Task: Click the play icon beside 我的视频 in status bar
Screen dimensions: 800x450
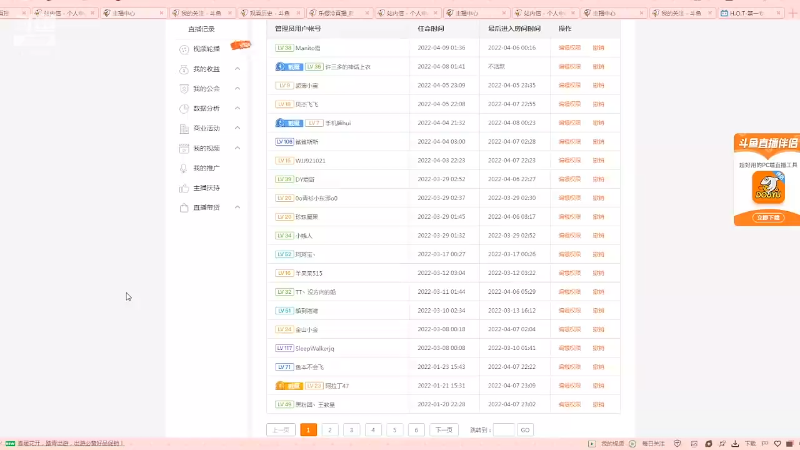Action: click(x=592, y=444)
